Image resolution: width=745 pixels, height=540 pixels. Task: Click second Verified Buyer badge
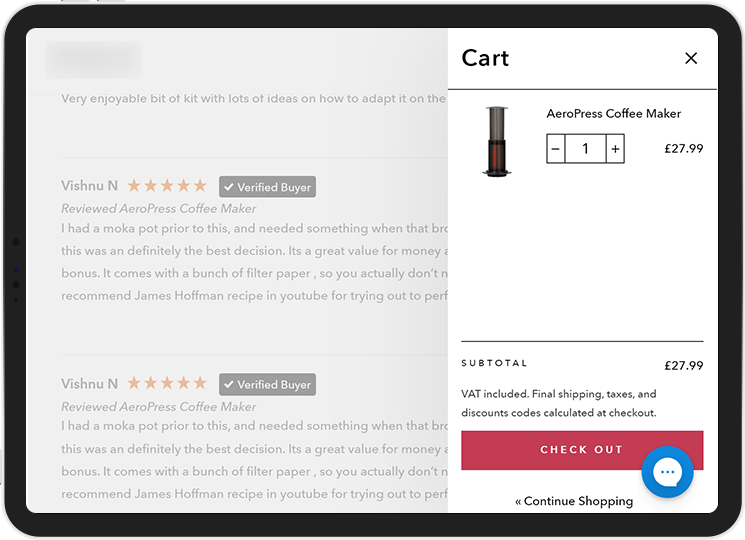coord(267,384)
